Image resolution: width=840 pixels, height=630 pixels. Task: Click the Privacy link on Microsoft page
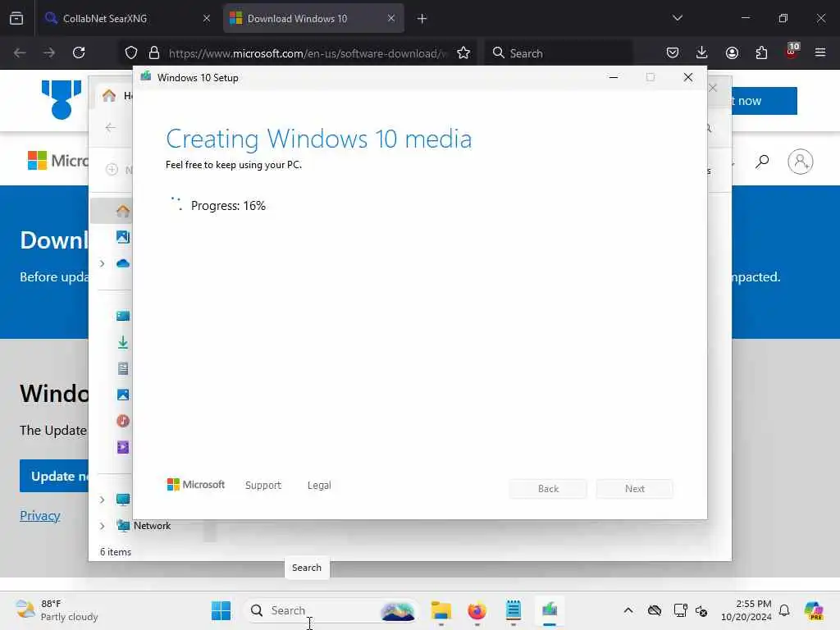click(x=39, y=515)
